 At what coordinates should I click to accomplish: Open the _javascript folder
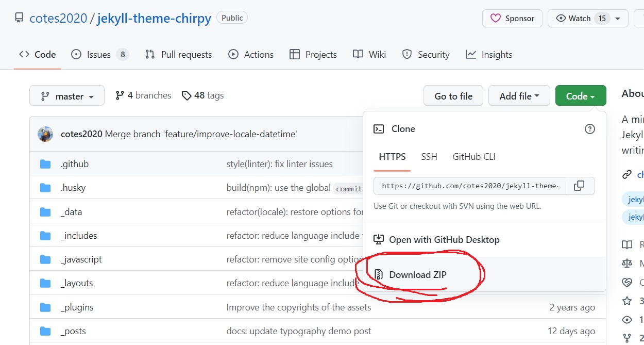click(x=81, y=259)
